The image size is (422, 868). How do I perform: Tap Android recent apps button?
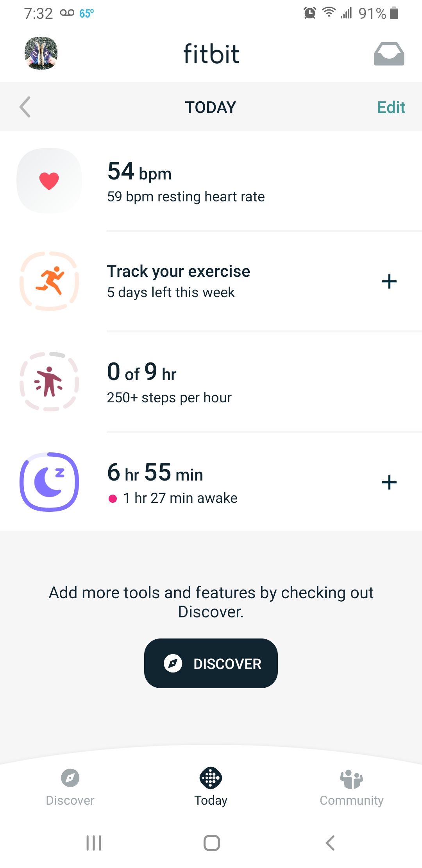point(94,843)
